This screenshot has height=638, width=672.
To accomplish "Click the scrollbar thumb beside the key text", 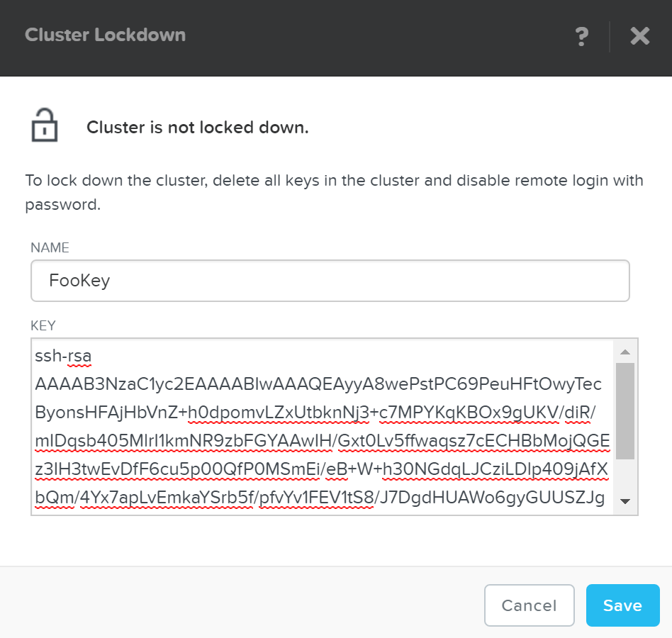I will point(625,411).
